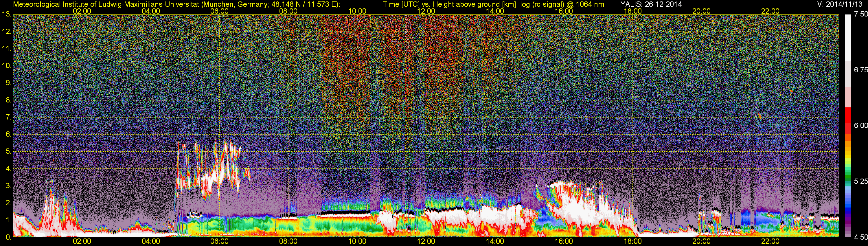Click 12:00 on the lower time axis
This screenshot has height=246, width=868.
(x=426, y=241)
